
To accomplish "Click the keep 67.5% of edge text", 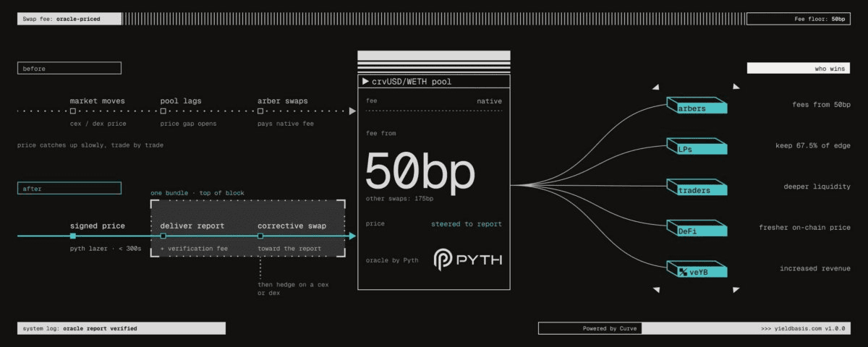I will [x=813, y=145].
